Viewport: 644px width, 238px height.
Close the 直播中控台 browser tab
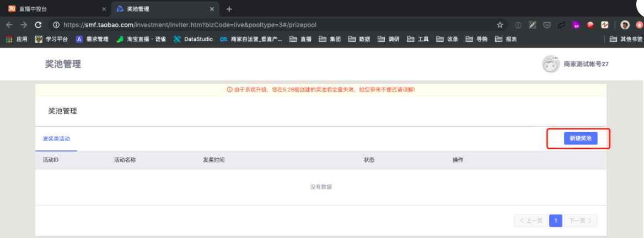(x=104, y=9)
